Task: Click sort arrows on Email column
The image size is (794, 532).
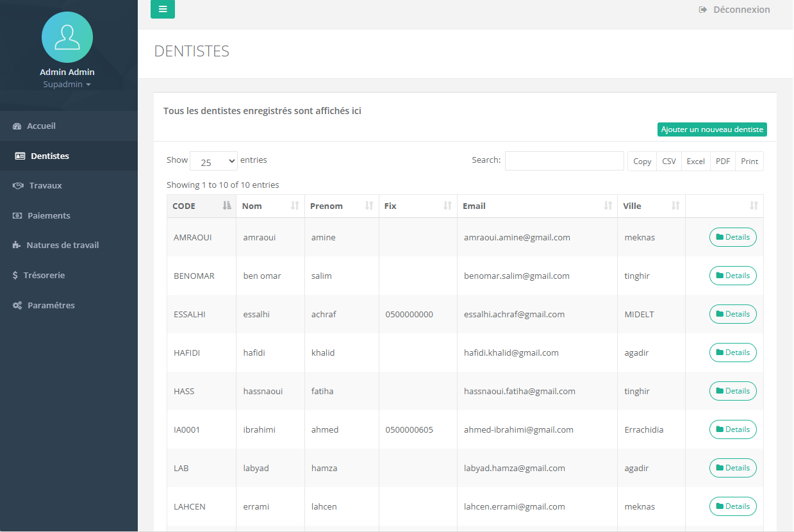Action: point(608,206)
